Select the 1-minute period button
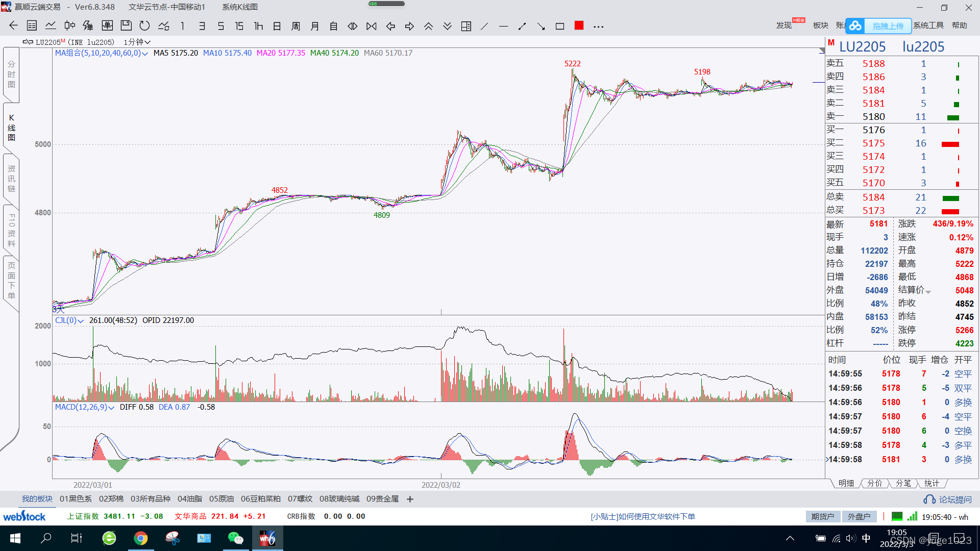This screenshot has width=980, height=551. (182, 26)
